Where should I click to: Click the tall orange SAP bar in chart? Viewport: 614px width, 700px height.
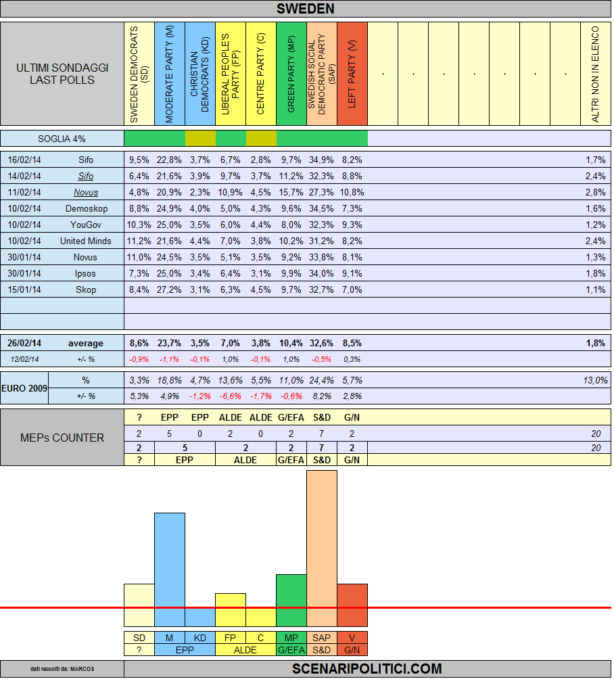tap(322, 549)
